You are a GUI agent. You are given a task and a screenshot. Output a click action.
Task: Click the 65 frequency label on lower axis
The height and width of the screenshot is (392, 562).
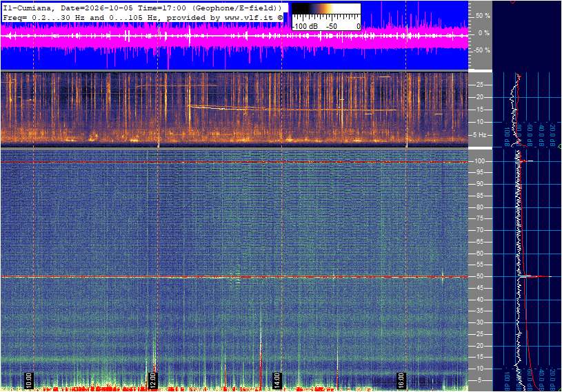tap(479, 242)
